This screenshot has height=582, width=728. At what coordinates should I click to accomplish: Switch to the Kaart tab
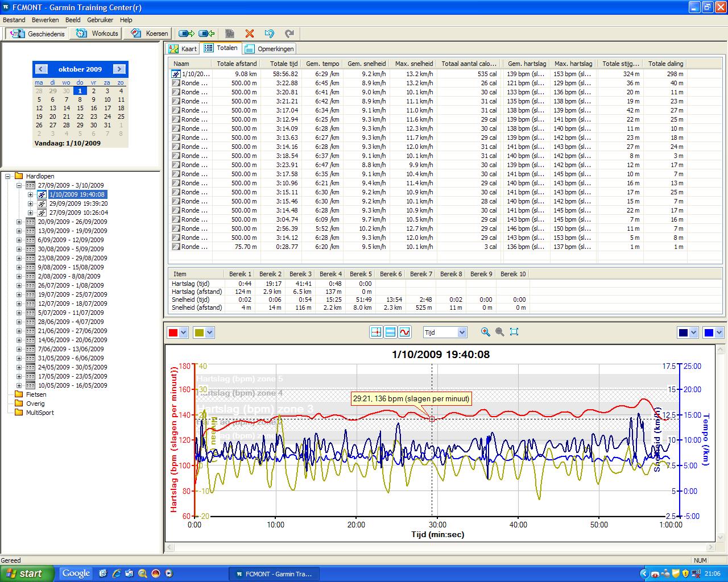[183, 49]
